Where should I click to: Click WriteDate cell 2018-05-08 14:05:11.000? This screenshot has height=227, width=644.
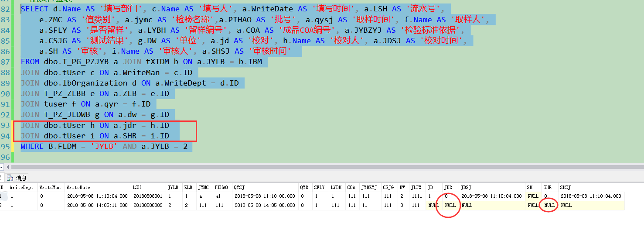[98, 205]
